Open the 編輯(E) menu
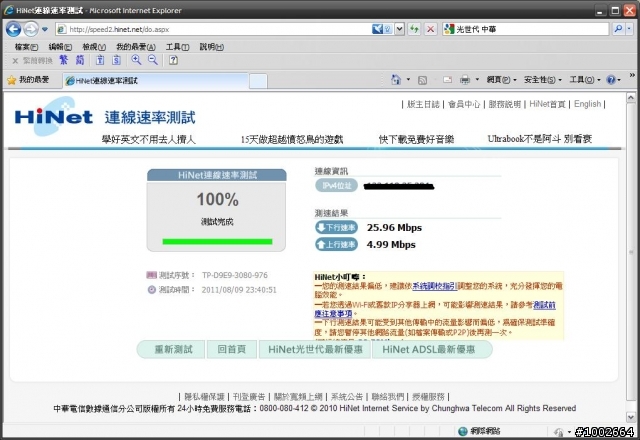The width and height of the screenshot is (640, 440). (60, 47)
